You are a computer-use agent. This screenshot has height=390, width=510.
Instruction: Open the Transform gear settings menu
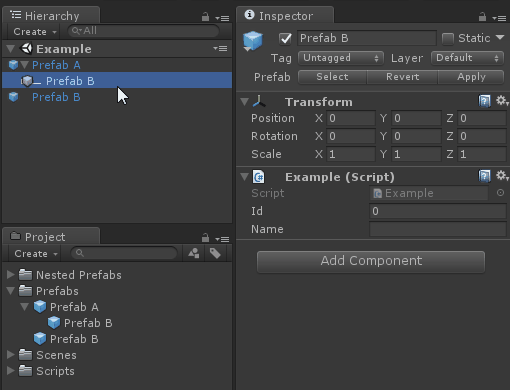coord(502,100)
